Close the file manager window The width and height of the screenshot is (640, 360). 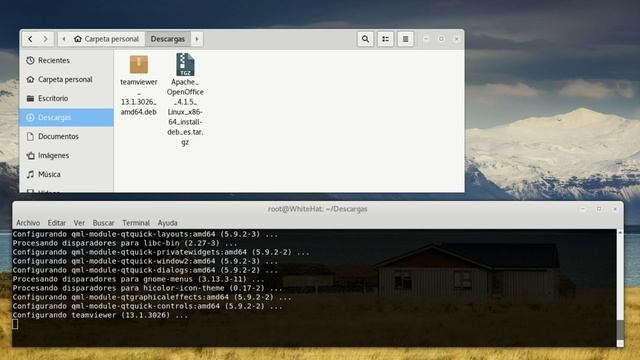[456, 39]
